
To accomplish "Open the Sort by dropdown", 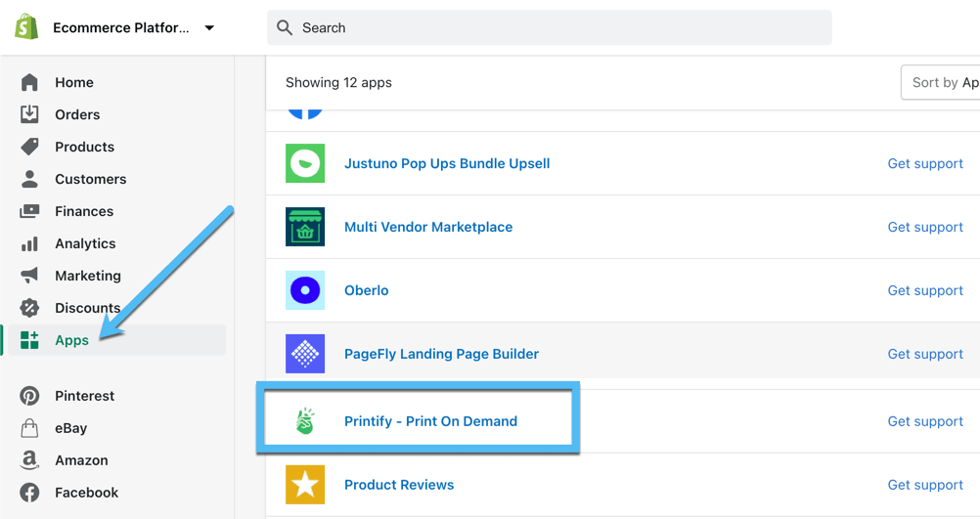I will point(941,82).
